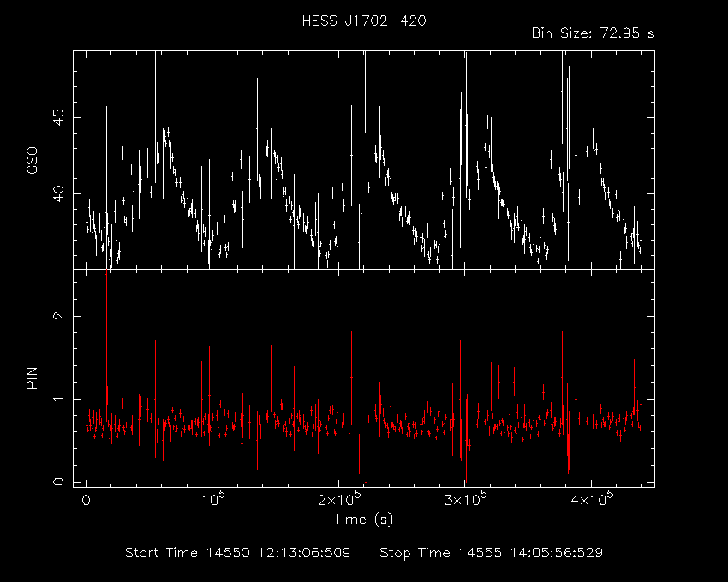
Task: Click the plot title HESS J1702-420
Action: [x=364, y=21]
